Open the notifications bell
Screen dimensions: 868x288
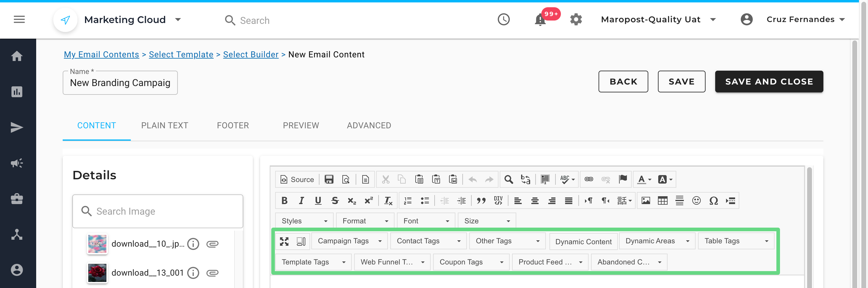(540, 20)
